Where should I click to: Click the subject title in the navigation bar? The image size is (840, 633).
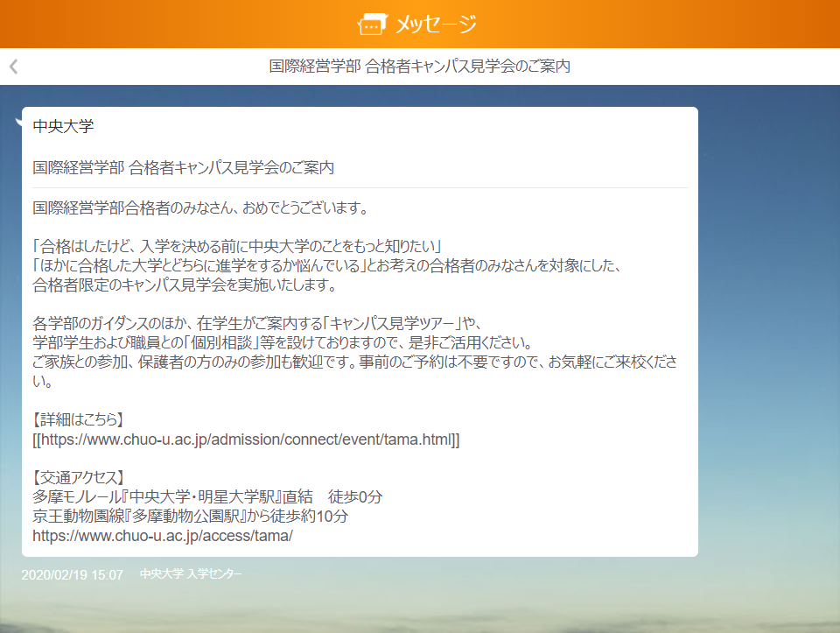420,67
